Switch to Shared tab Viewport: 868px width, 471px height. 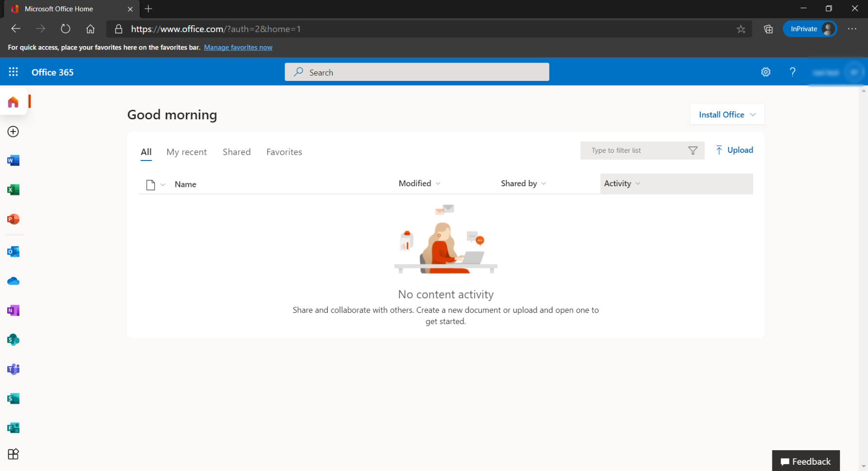[x=237, y=152]
